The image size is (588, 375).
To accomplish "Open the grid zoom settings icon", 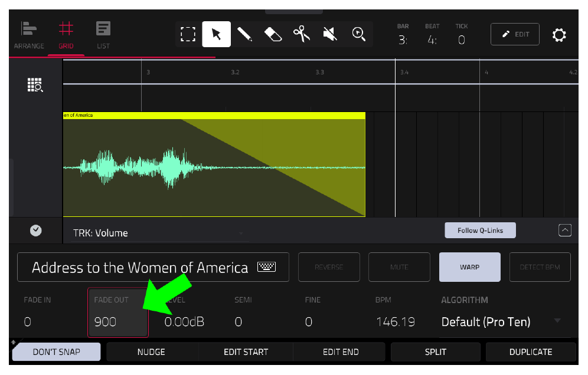I will click(x=35, y=85).
